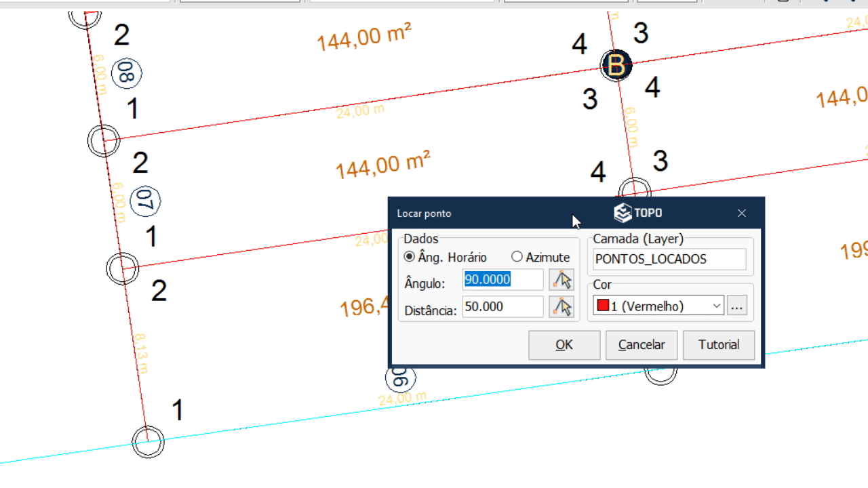Click the circled lot label 07

[x=145, y=201]
